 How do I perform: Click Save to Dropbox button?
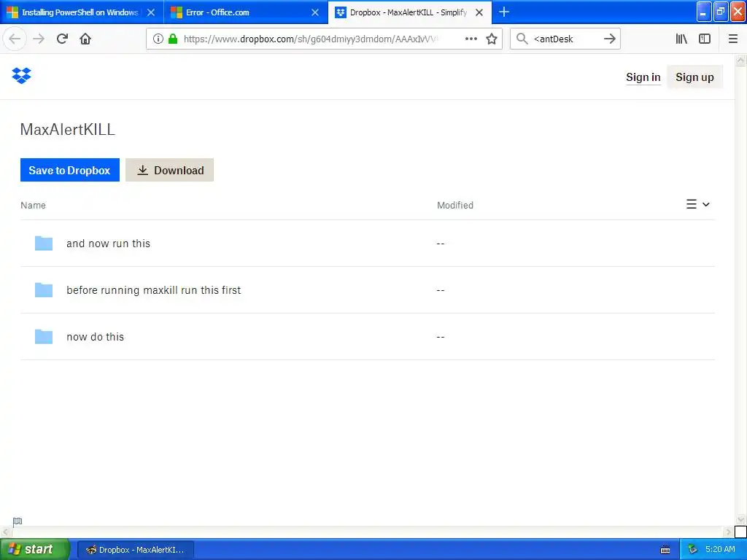click(x=69, y=170)
